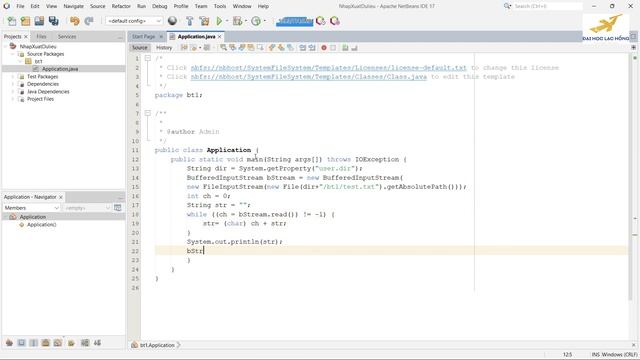Open the default config combo box

coord(134,21)
